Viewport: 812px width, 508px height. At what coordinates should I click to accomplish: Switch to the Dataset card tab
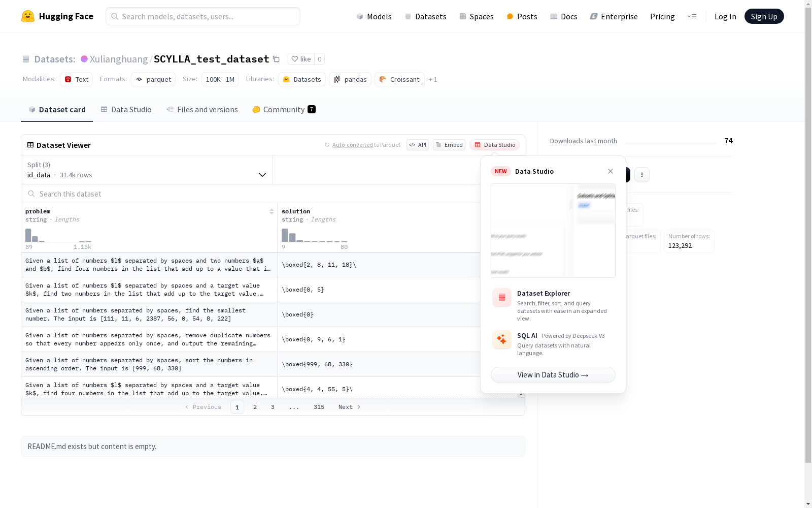(57, 110)
